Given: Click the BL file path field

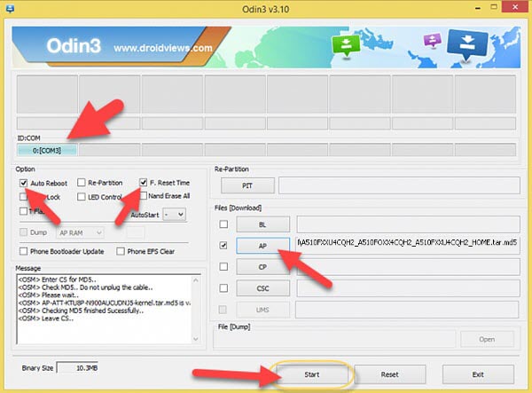Looking at the screenshot, I should pos(408,224).
